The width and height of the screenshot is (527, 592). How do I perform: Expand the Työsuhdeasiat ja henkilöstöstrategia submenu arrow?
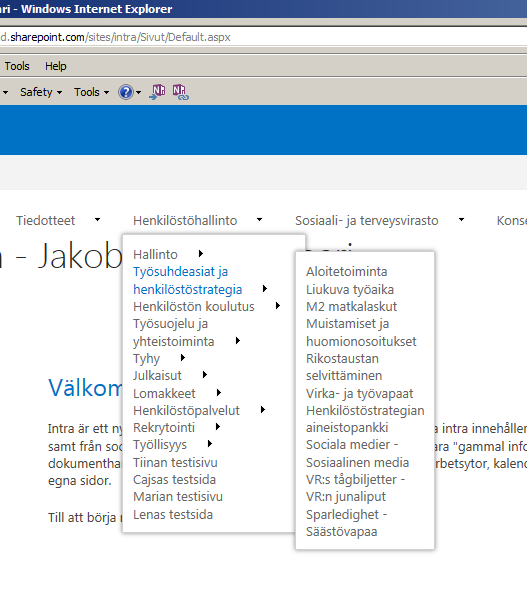click(x=265, y=289)
